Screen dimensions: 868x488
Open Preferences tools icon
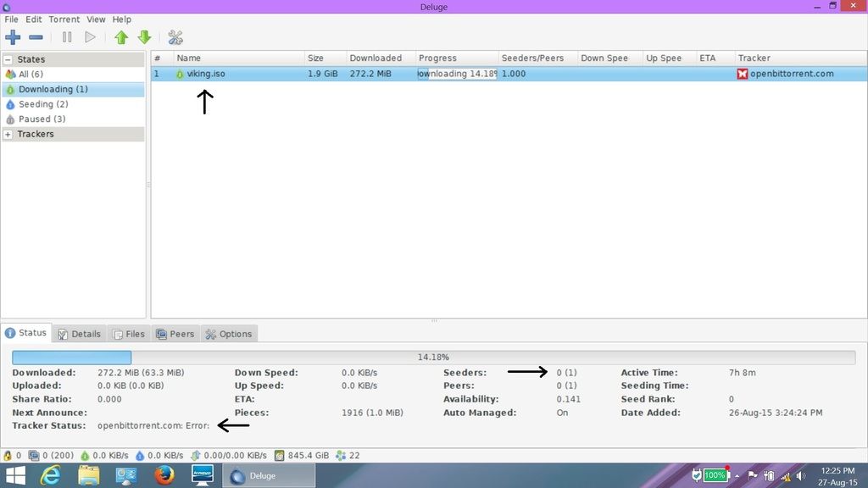pos(175,37)
